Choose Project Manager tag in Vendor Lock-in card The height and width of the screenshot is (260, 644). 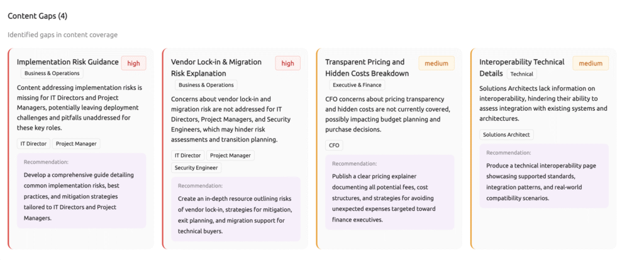[230, 155]
